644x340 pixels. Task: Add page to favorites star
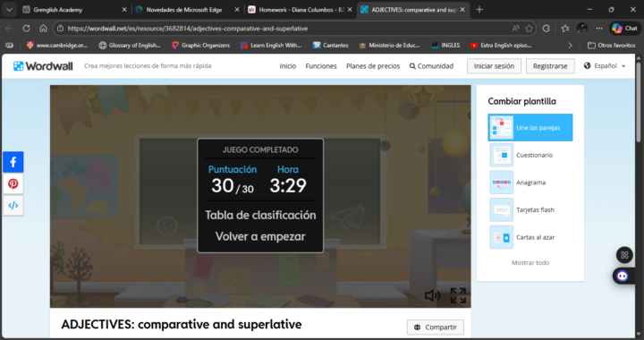(529, 29)
